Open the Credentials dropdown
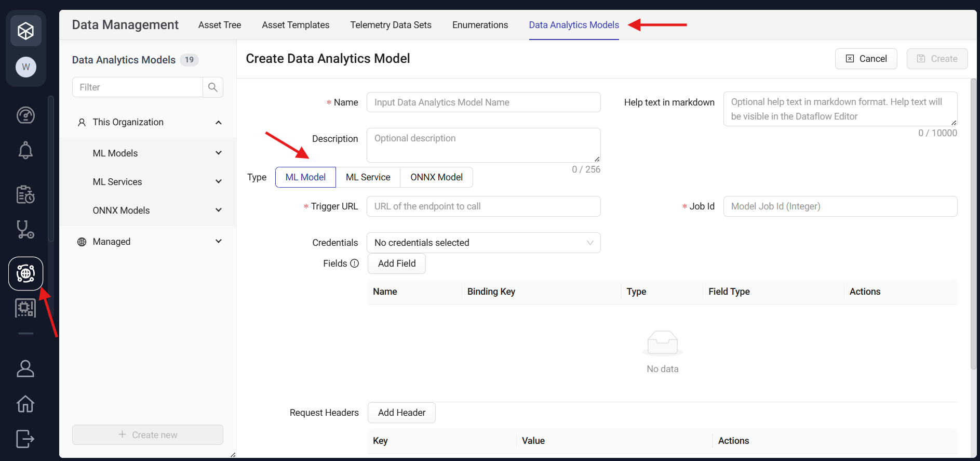980x461 pixels. (483, 243)
